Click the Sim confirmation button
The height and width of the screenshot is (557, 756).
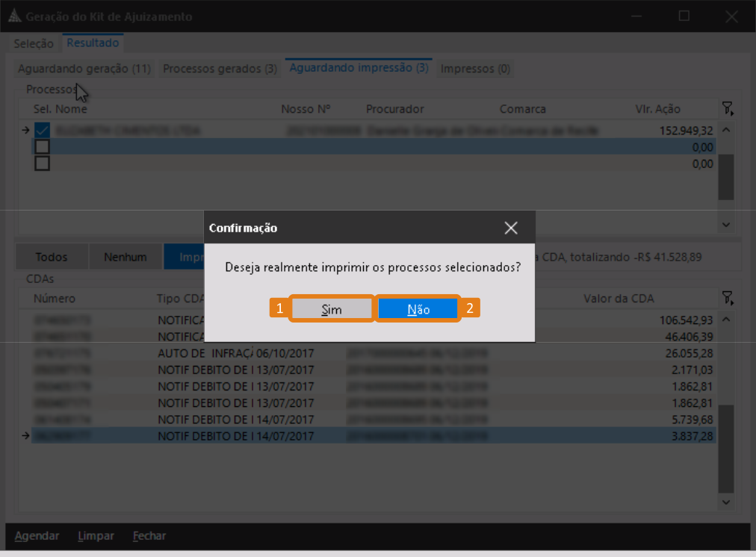tap(332, 309)
